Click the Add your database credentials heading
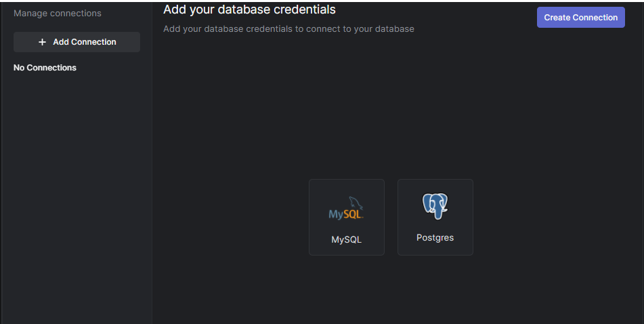This screenshot has height=324, width=644. pyautogui.click(x=249, y=9)
